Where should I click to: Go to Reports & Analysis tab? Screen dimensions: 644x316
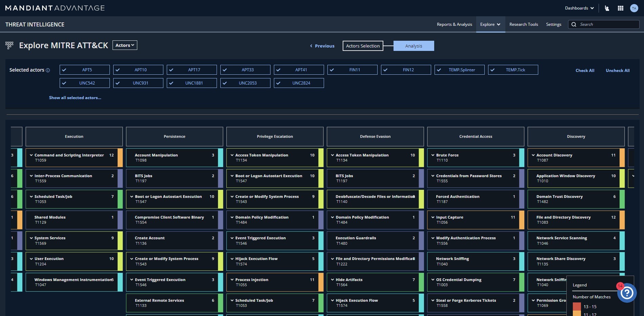[x=454, y=24]
